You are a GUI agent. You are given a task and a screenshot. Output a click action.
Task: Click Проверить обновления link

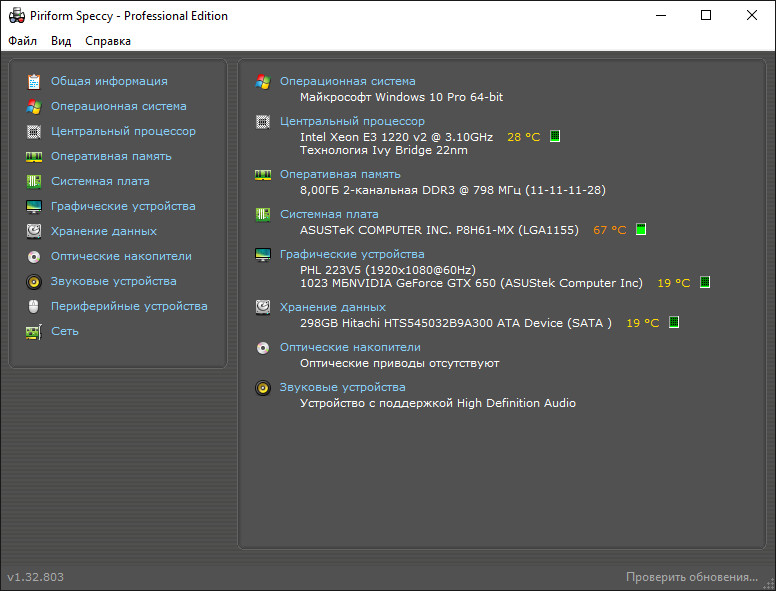click(x=692, y=577)
